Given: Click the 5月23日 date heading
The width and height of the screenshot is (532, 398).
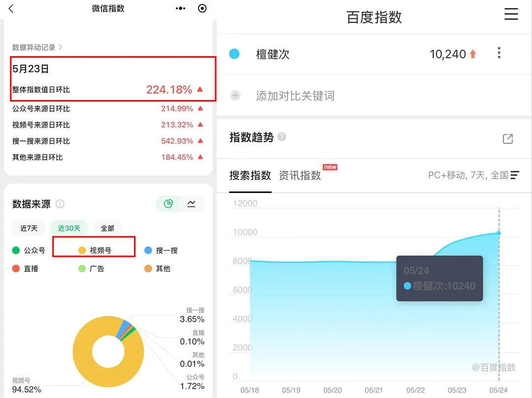Looking at the screenshot, I should click(x=31, y=69).
